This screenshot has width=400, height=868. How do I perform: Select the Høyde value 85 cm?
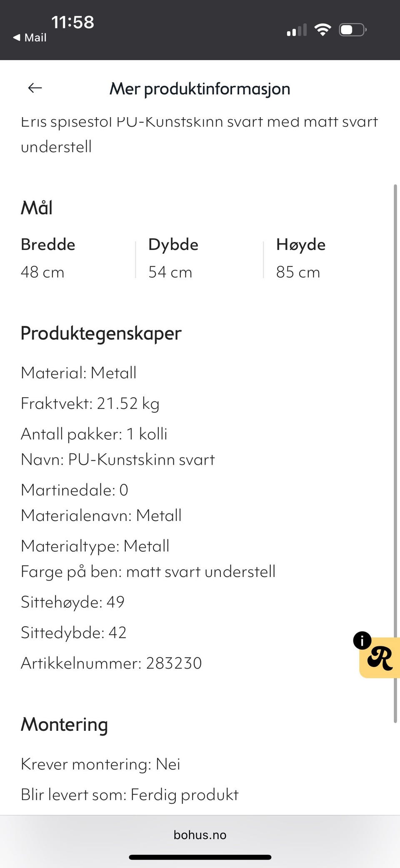(x=298, y=272)
